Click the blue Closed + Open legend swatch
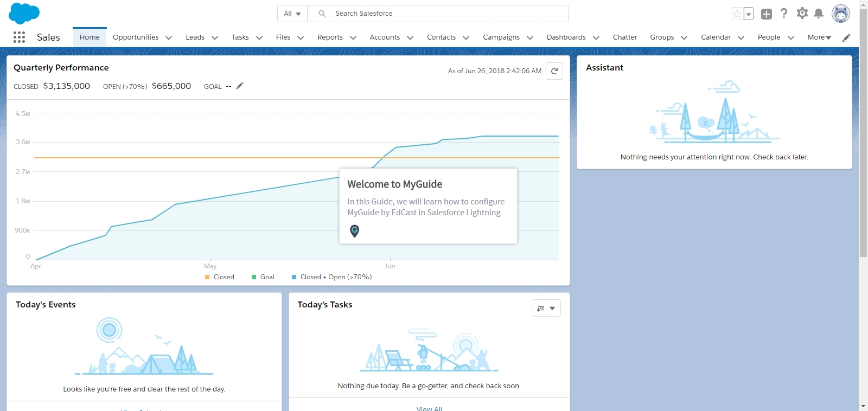This screenshot has height=411, width=868. [x=294, y=277]
